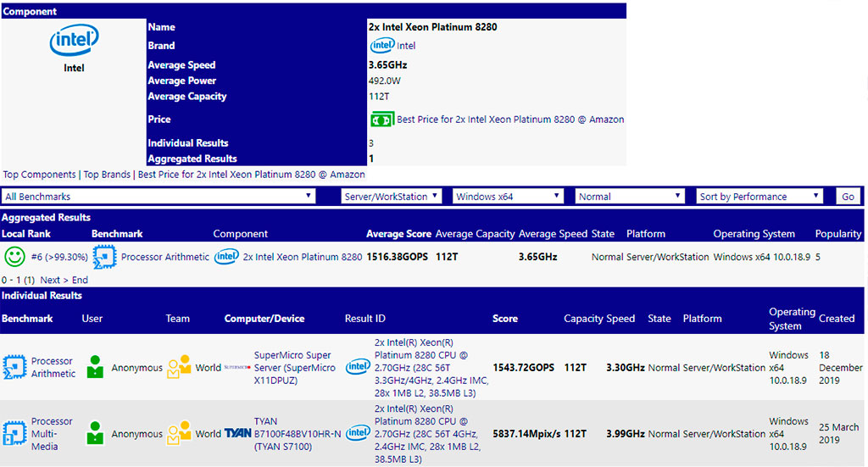Screen dimensions: 868x467
Task: Jump to End of results
Action: point(80,280)
